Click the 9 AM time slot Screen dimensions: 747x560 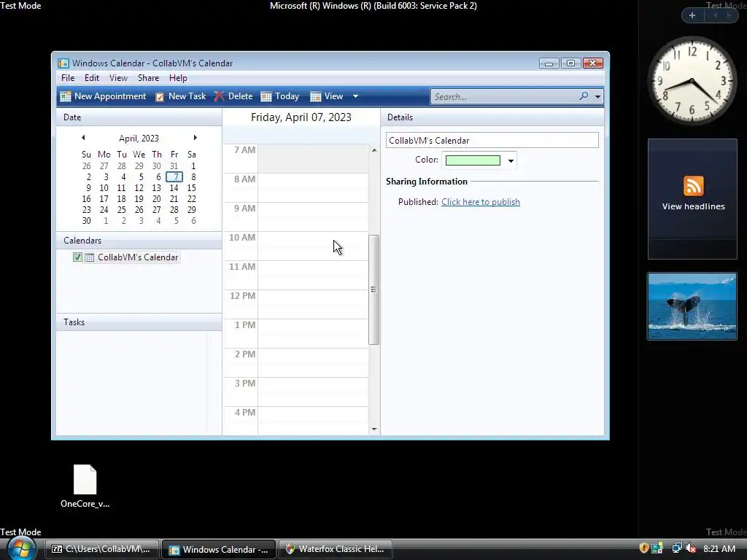click(x=312, y=217)
